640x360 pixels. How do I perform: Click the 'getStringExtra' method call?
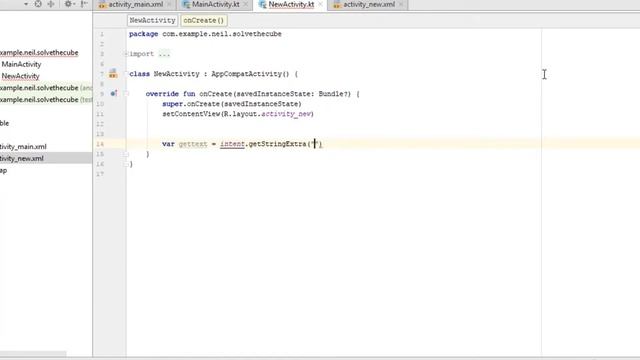point(277,144)
